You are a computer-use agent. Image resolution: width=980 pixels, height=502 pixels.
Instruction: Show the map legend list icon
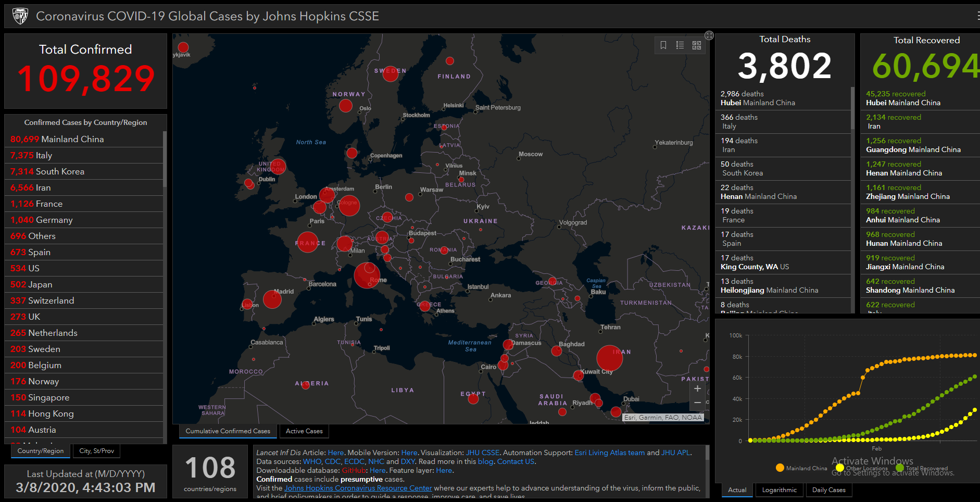coord(680,45)
